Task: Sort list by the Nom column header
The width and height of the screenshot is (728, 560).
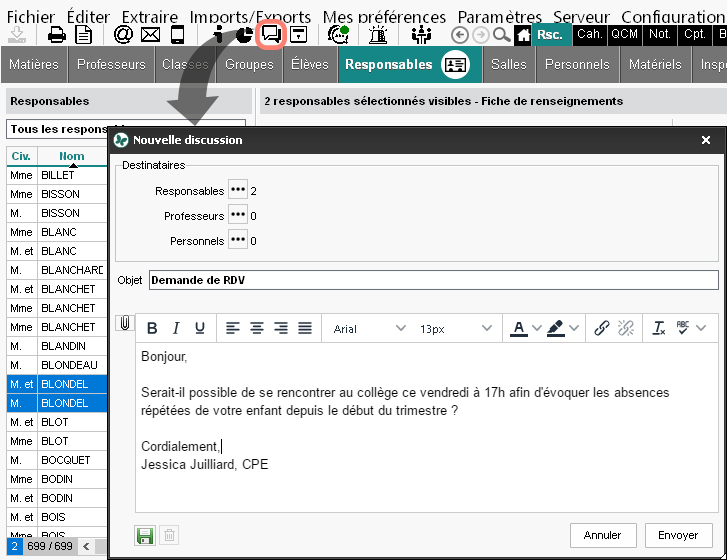Action: (x=72, y=156)
